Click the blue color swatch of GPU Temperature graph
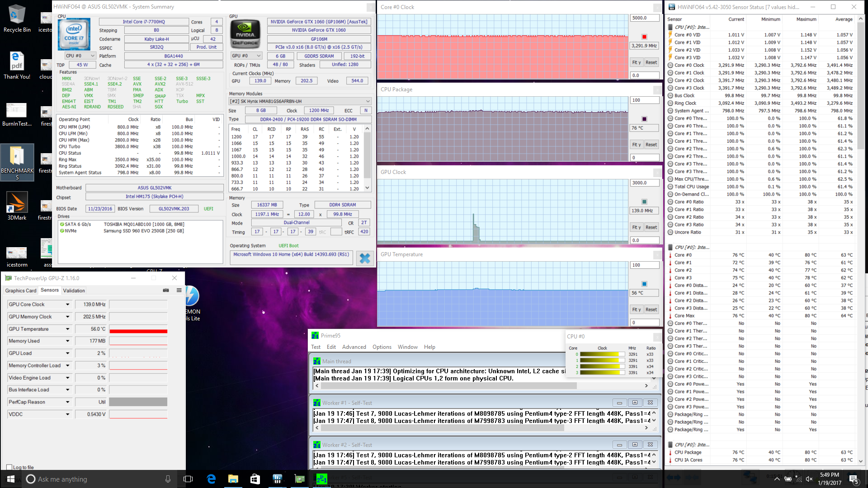 click(x=644, y=284)
